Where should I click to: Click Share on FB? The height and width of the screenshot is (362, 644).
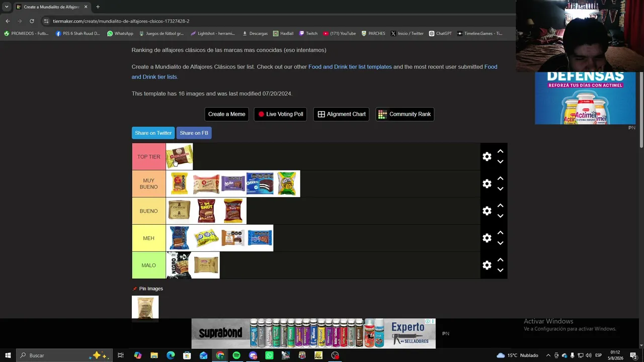tap(194, 133)
